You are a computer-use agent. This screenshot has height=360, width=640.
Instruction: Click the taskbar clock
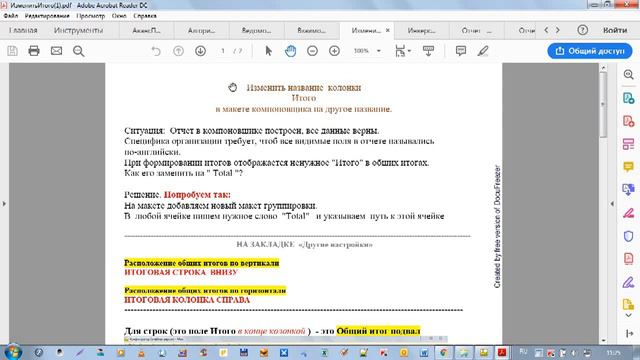pos(613,352)
